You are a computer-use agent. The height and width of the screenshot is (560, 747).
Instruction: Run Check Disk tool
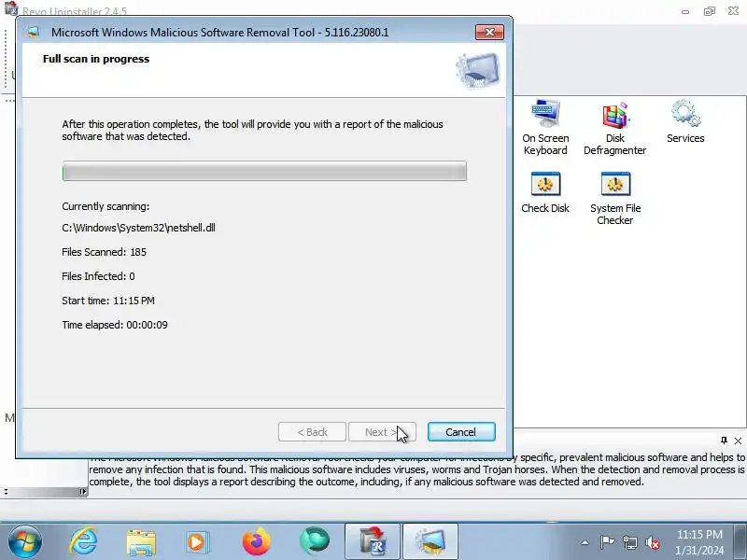tap(545, 192)
